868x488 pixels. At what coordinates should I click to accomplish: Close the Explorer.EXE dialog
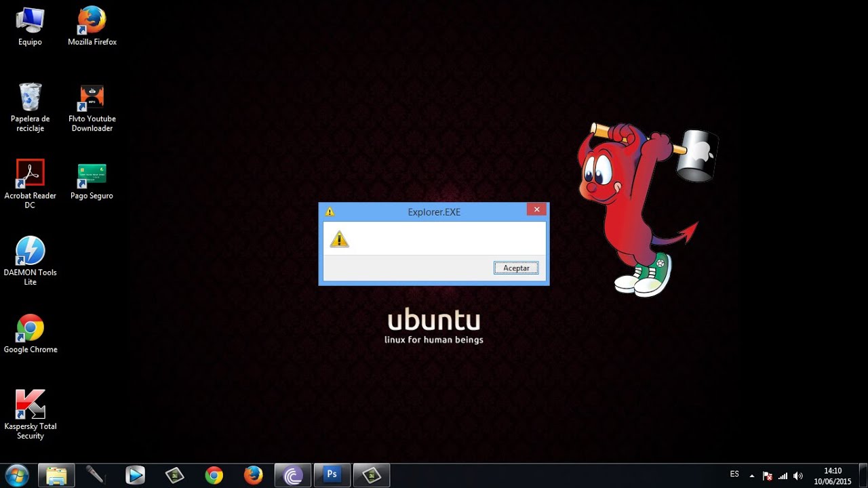(536, 209)
